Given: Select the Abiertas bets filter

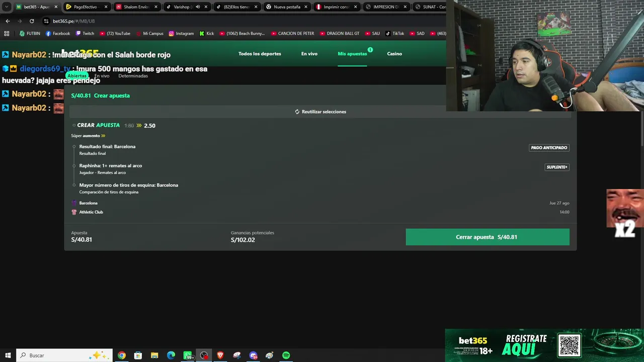Looking at the screenshot, I should (77, 76).
